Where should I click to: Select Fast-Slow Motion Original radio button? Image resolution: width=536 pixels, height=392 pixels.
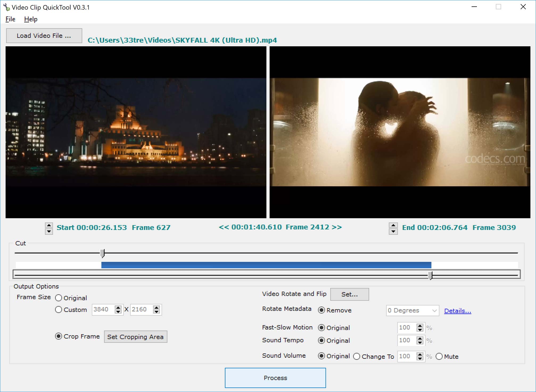321,328
